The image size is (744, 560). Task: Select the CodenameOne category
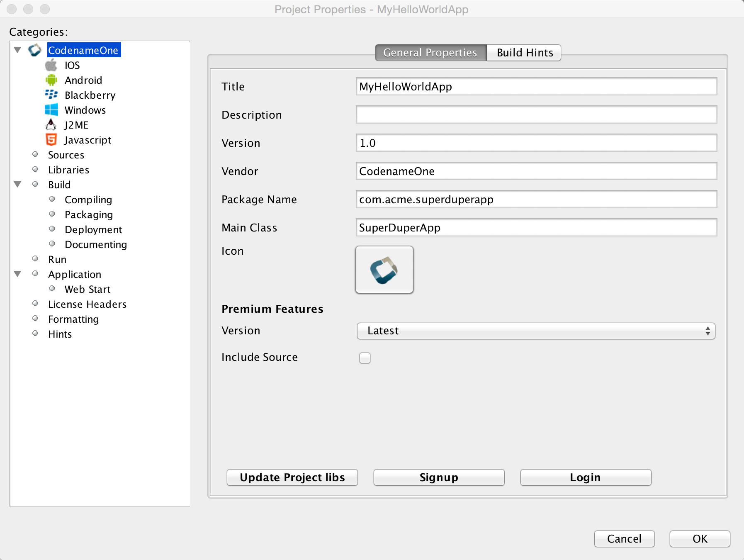click(84, 50)
